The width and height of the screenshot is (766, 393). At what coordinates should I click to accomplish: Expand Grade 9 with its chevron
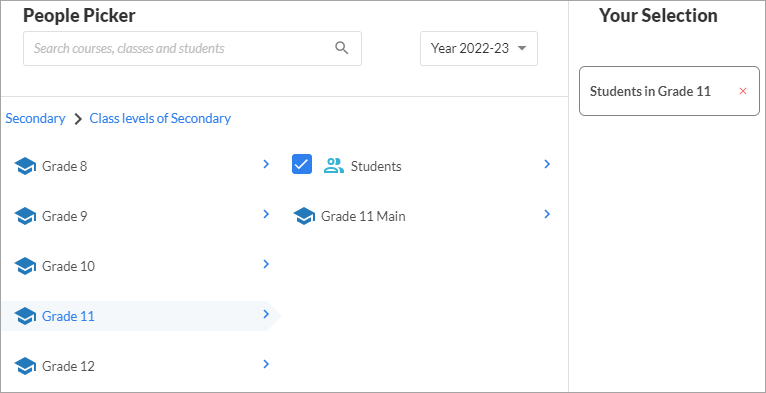coord(266,214)
